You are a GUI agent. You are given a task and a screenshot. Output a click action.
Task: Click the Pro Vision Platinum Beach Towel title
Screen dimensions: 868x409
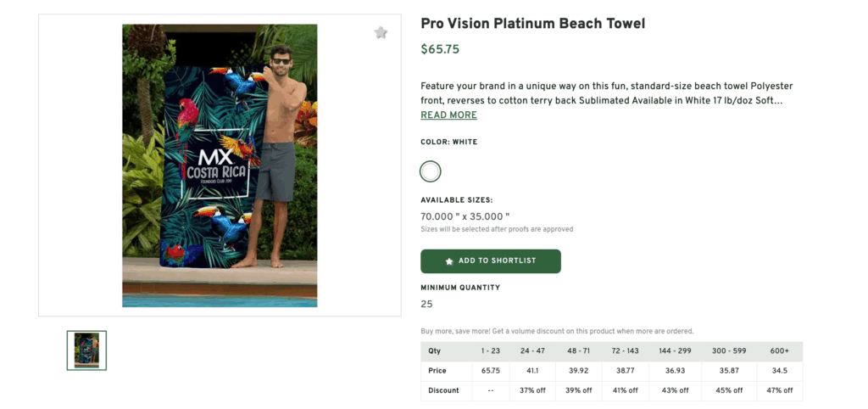[532, 24]
